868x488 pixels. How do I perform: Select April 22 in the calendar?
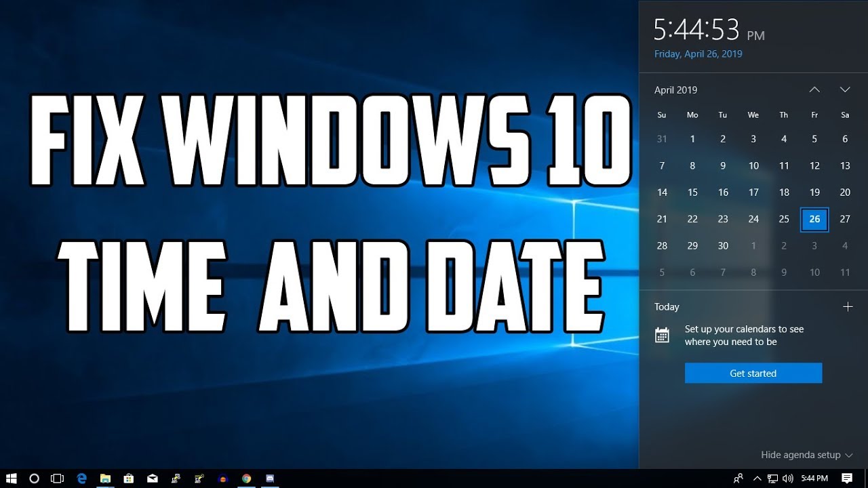(692, 219)
